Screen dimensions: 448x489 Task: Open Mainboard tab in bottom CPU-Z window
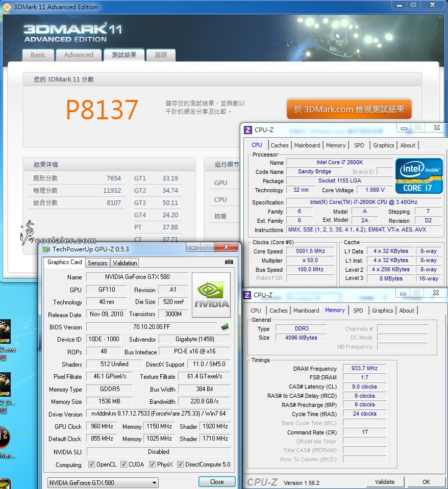point(306,311)
